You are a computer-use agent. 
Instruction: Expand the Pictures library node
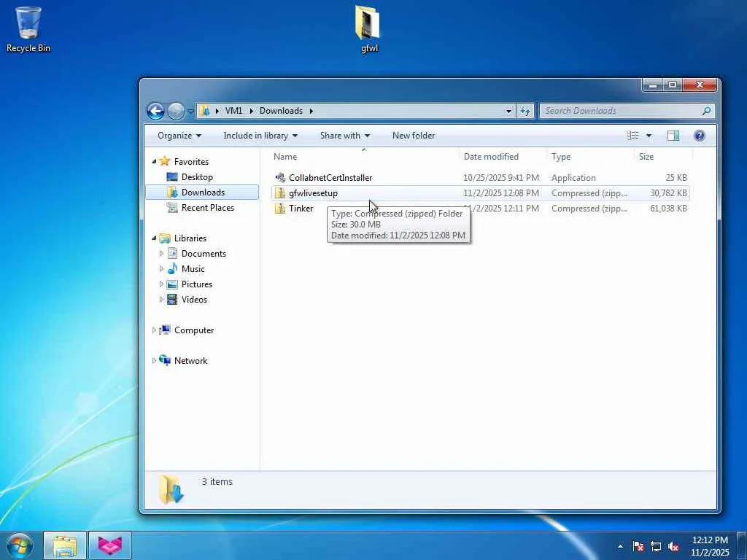click(161, 284)
